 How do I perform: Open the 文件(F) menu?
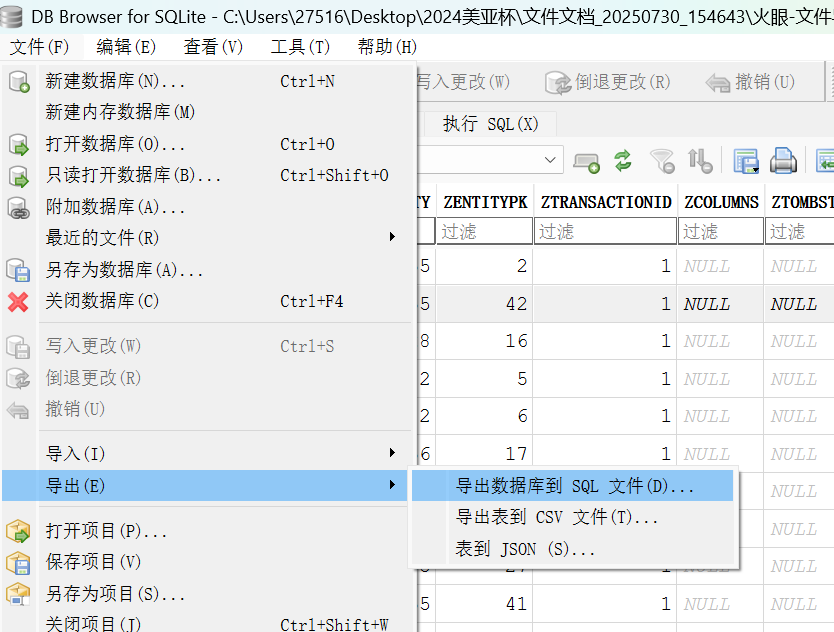coord(40,47)
